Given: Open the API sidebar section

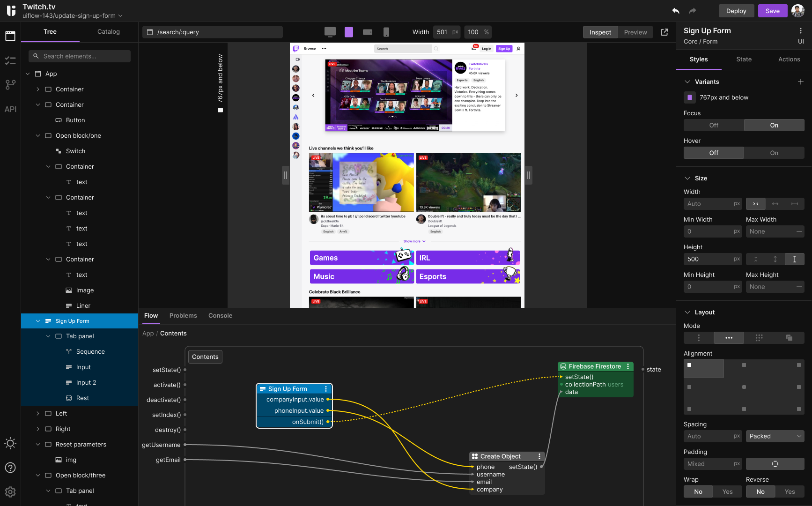Looking at the screenshot, I should pyautogui.click(x=10, y=109).
